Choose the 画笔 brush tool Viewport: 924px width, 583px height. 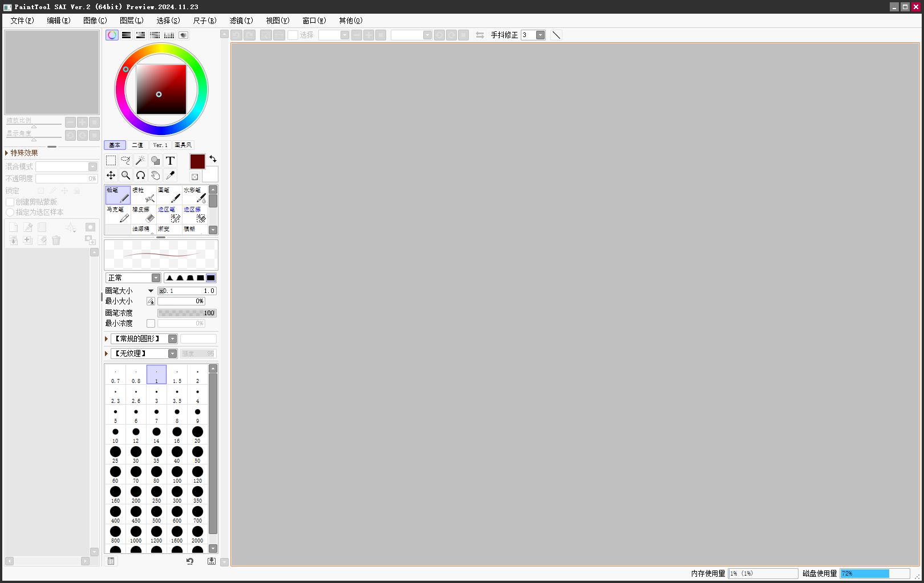click(x=169, y=195)
